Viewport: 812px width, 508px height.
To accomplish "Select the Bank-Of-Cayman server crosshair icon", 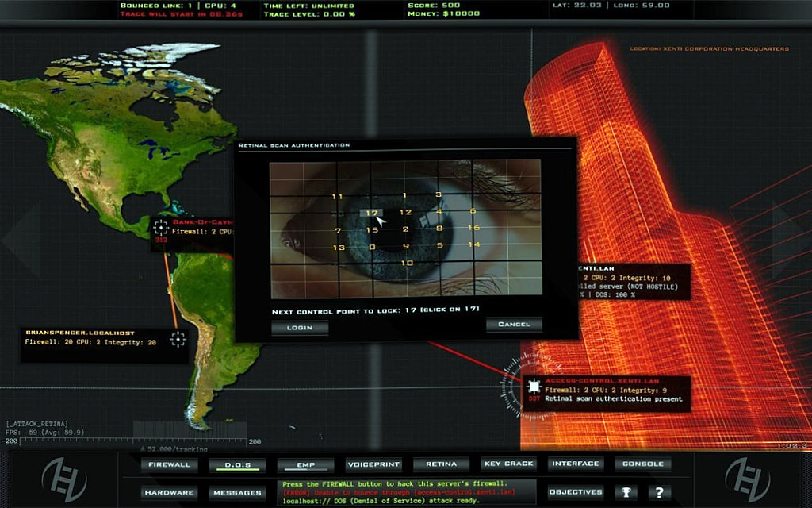I will point(161,227).
